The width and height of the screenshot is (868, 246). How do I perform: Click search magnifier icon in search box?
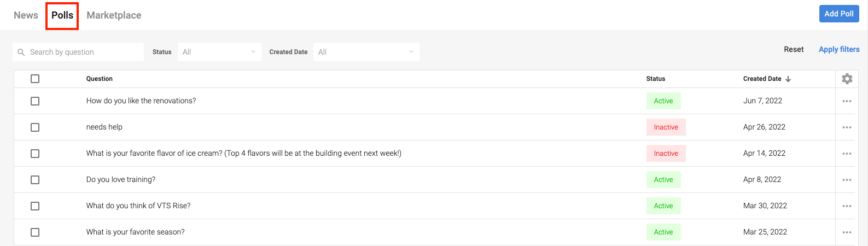pyautogui.click(x=21, y=52)
